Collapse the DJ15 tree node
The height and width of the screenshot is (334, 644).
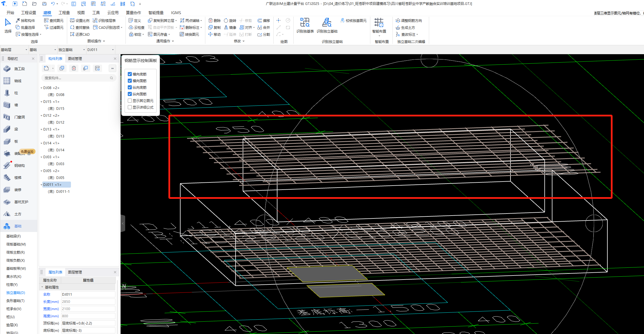click(x=42, y=102)
